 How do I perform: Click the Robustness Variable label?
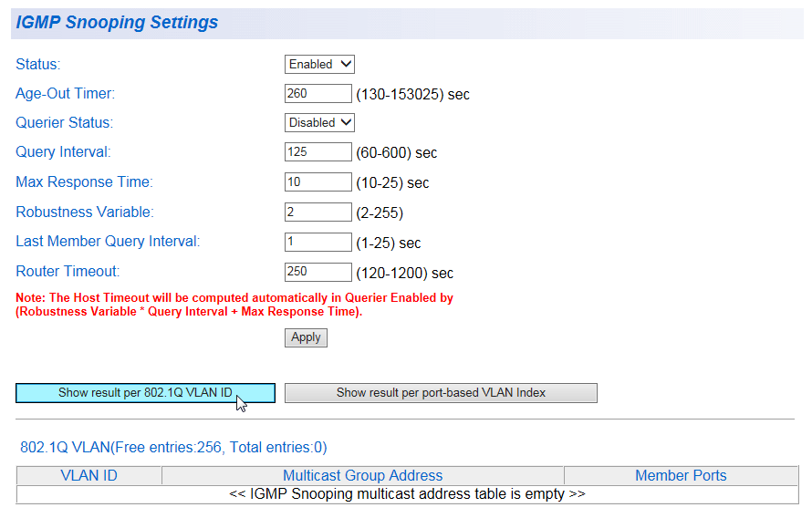point(85,212)
